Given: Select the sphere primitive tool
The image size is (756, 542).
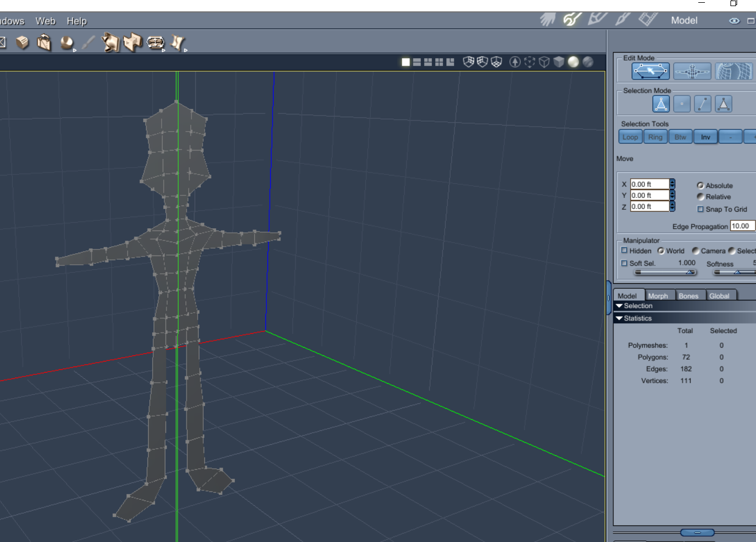Looking at the screenshot, I should tap(67, 43).
